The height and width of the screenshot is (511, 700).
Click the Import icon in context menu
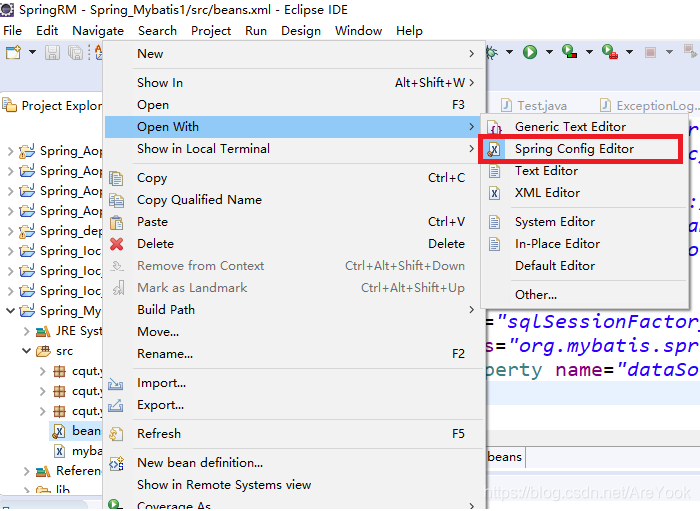116,383
